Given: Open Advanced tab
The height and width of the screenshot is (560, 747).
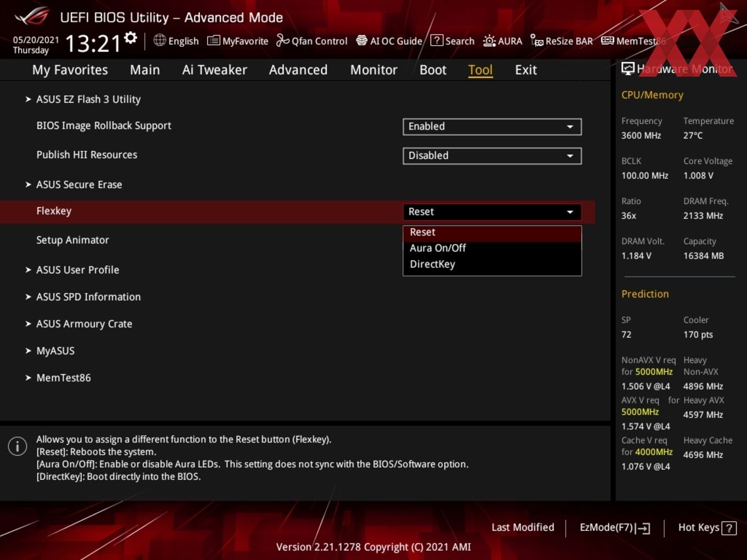Looking at the screenshot, I should [x=298, y=70].
